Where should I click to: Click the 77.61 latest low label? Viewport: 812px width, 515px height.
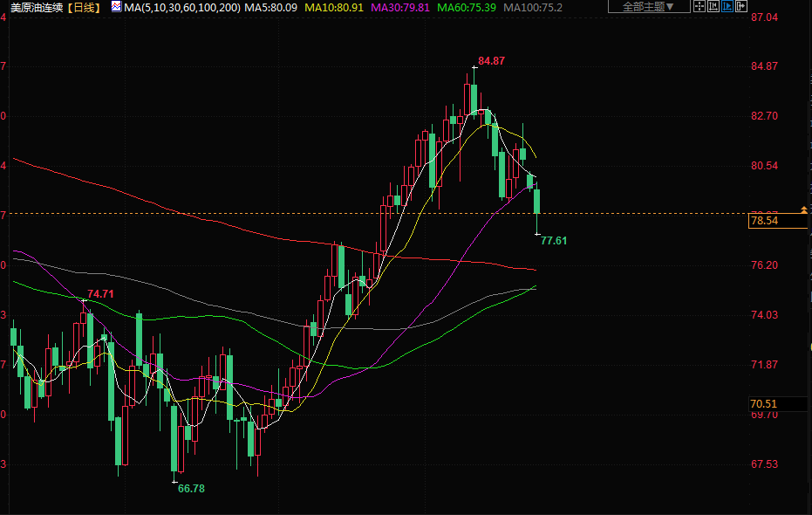pyautogui.click(x=554, y=240)
